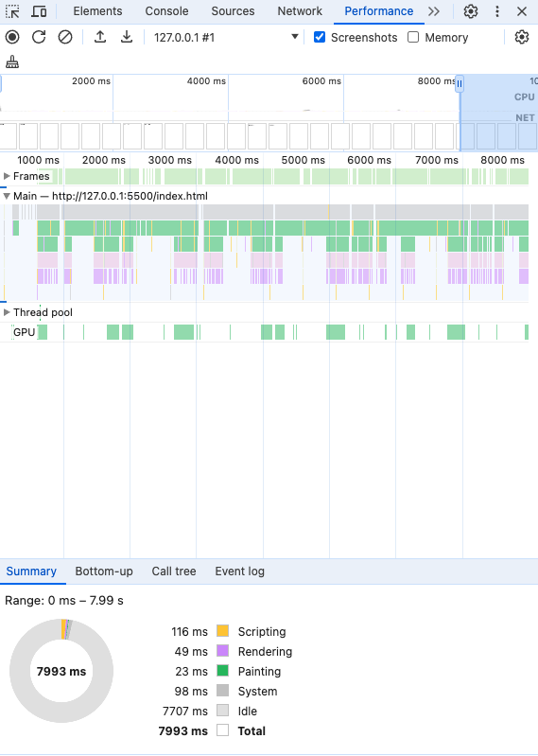This screenshot has height=756, width=538.
Task: Click the 7707 ms Idle value
Action: [x=185, y=712]
